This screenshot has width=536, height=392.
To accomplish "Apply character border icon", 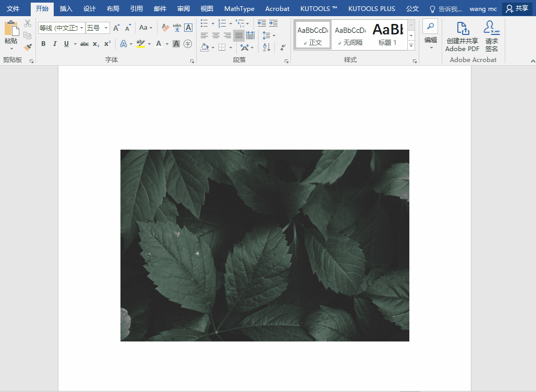I will pos(188,28).
